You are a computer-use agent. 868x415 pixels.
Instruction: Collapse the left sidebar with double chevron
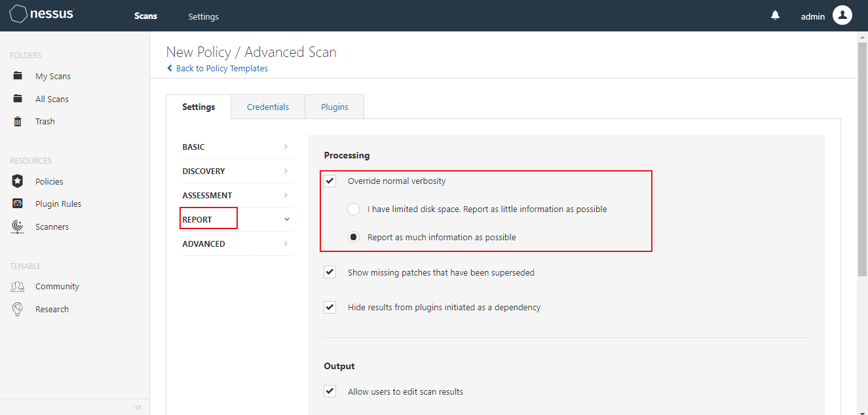coord(138,407)
